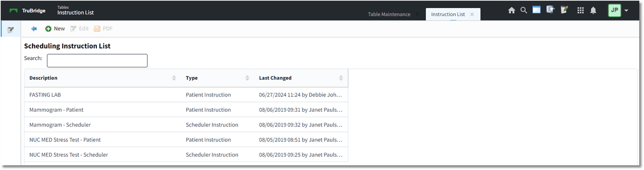Open the documents stack icon in header
This screenshot has height=170, width=644.
point(551,10)
